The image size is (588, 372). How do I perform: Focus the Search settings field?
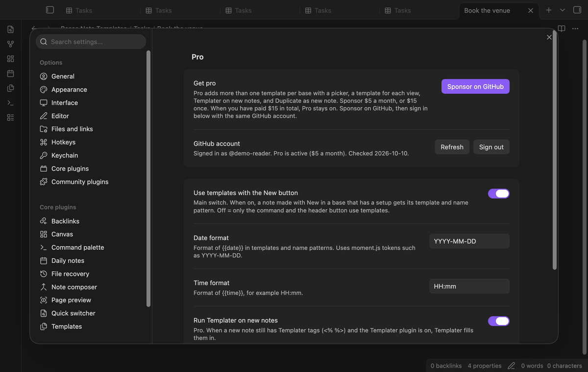click(x=91, y=42)
